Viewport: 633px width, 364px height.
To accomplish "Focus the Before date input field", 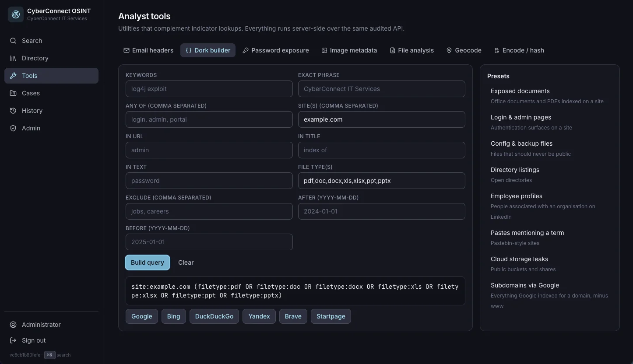I will (209, 242).
